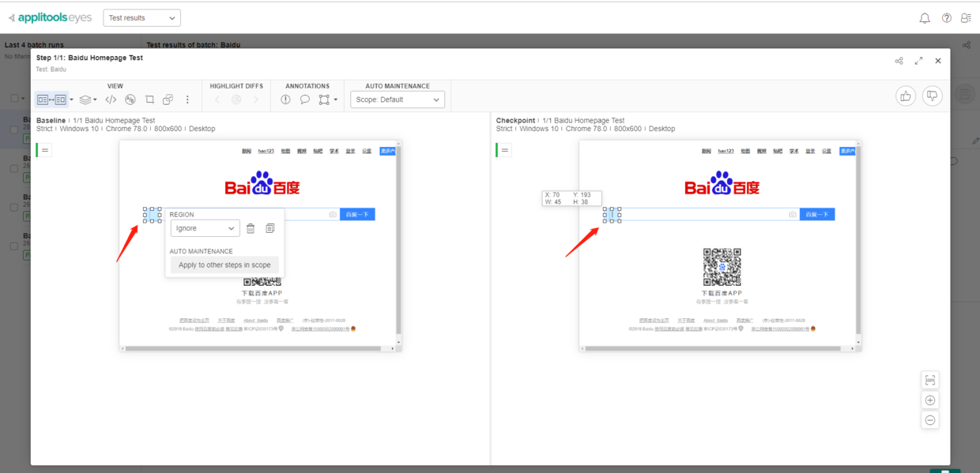Open notifications bell in the header
Image resolution: width=980 pixels, height=473 pixels.
pos(925,18)
